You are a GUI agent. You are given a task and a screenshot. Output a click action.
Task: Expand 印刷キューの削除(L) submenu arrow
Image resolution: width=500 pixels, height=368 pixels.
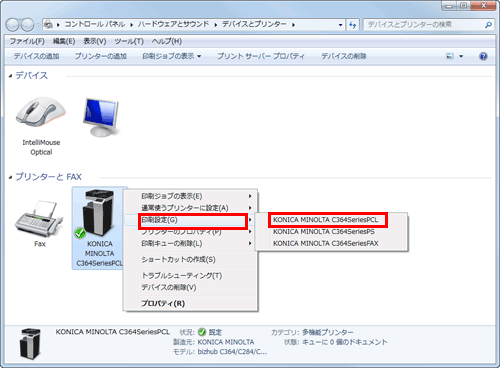click(x=250, y=243)
